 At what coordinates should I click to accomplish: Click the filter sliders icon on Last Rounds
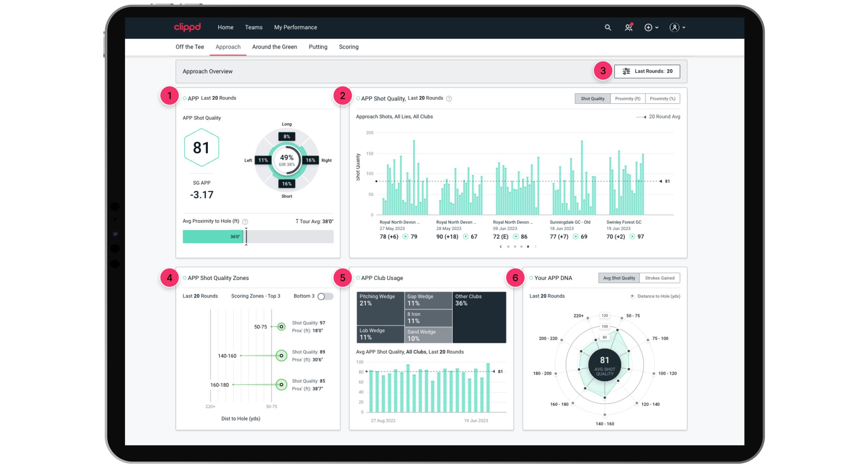click(626, 71)
